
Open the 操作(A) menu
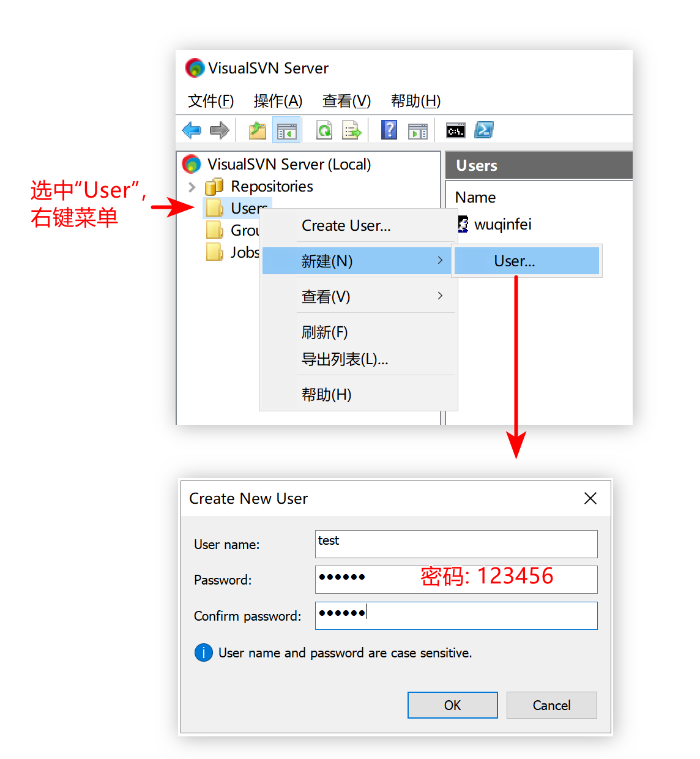278,100
